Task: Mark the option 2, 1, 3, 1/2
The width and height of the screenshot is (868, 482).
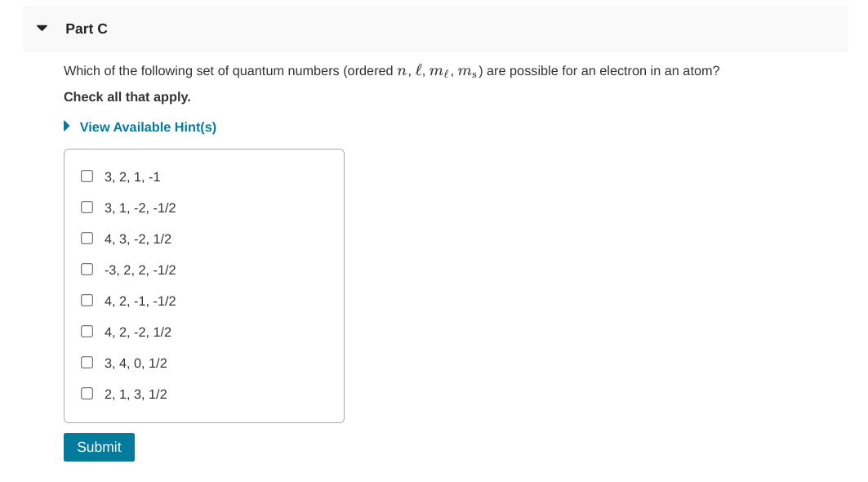Action: pos(87,392)
